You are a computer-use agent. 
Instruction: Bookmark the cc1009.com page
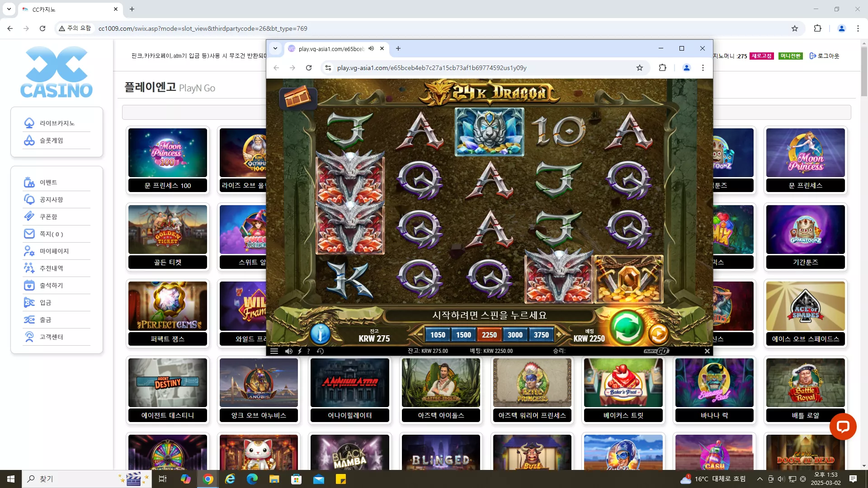tap(795, 28)
